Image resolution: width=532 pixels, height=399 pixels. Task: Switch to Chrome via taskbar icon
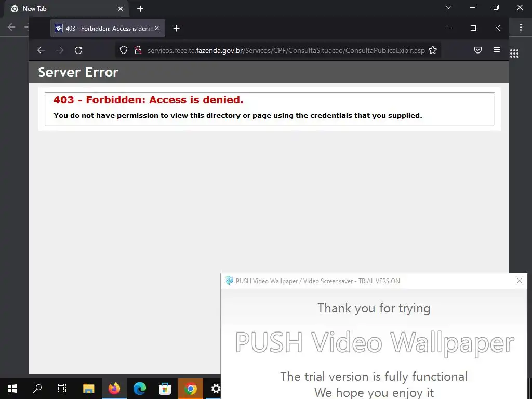tap(191, 389)
